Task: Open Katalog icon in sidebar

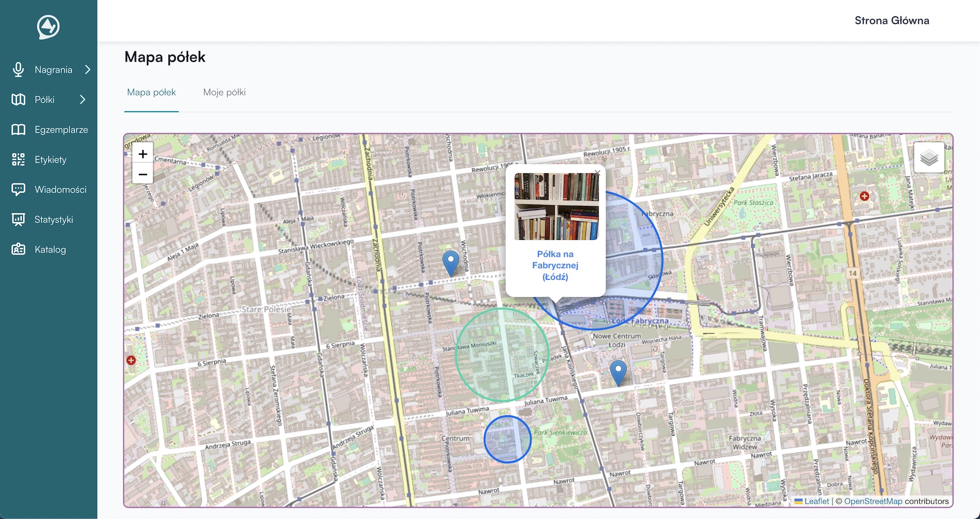Action: (x=18, y=250)
